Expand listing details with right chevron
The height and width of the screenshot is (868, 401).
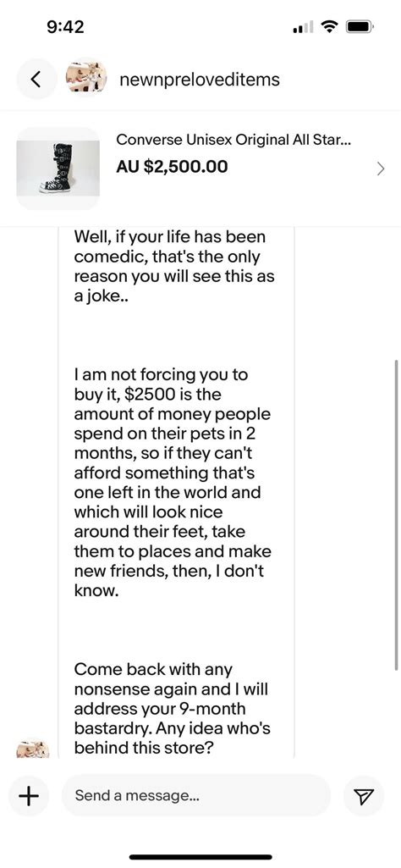(381, 169)
